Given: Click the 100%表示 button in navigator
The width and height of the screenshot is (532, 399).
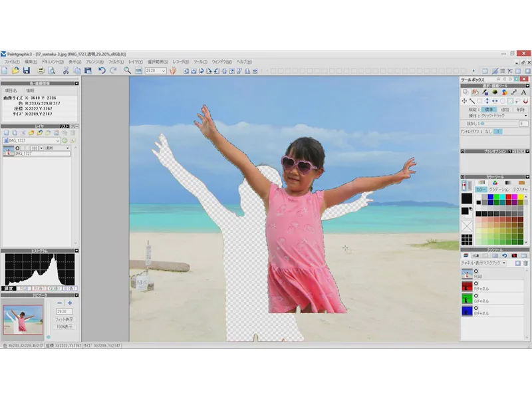Looking at the screenshot, I should click(x=65, y=327).
